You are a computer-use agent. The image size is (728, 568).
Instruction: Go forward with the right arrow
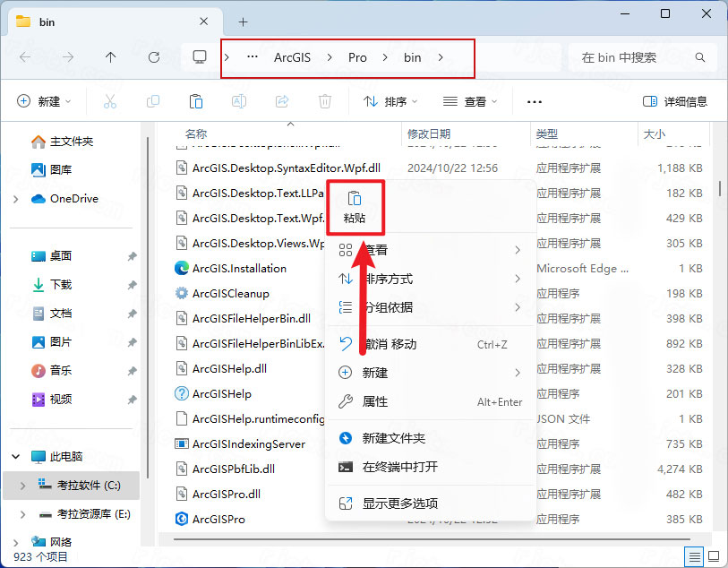pos(68,57)
